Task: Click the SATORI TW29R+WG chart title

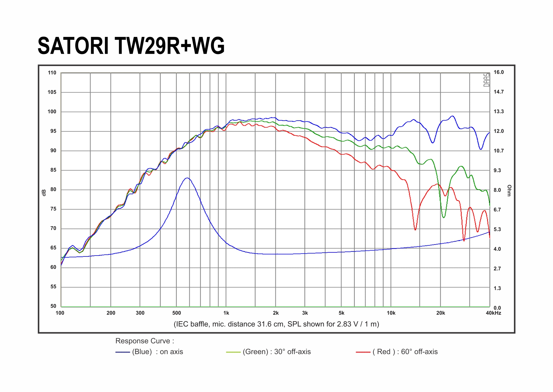Action: (x=131, y=46)
